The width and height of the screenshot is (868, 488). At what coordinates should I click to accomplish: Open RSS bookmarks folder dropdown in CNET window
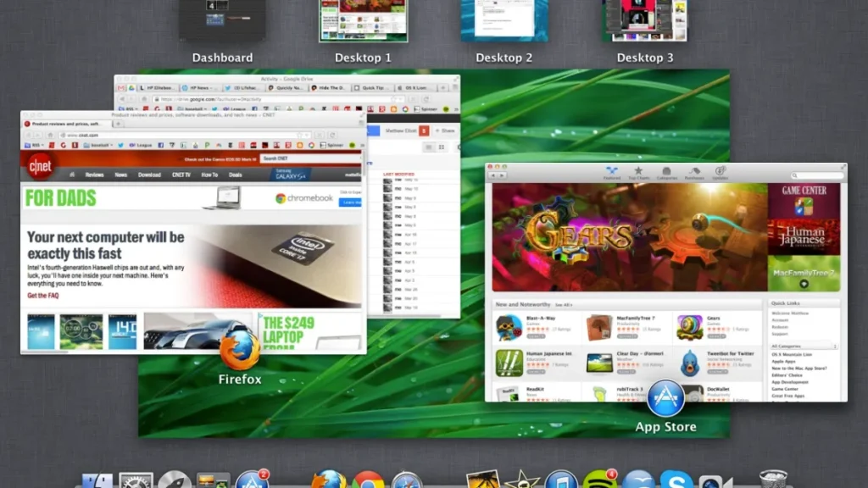coord(34,145)
